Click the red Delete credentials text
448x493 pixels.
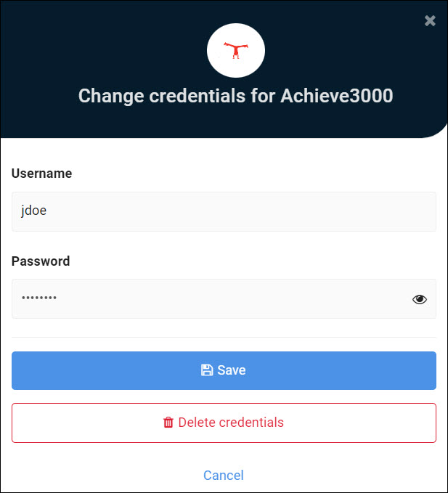click(231, 423)
